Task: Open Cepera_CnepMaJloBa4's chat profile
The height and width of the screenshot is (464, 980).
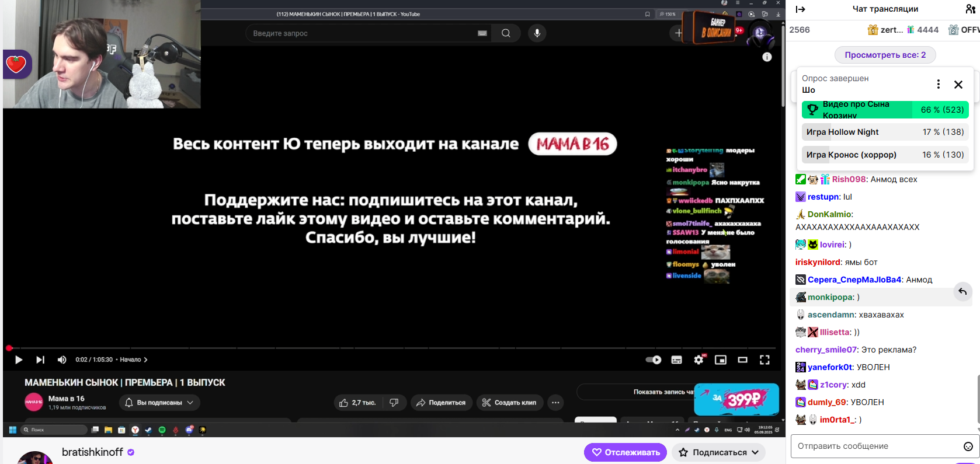Action: pos(854,280)
